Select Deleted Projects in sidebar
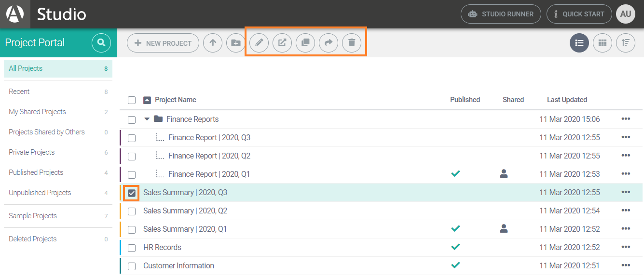The image size is (644, 277). point(33,239)
